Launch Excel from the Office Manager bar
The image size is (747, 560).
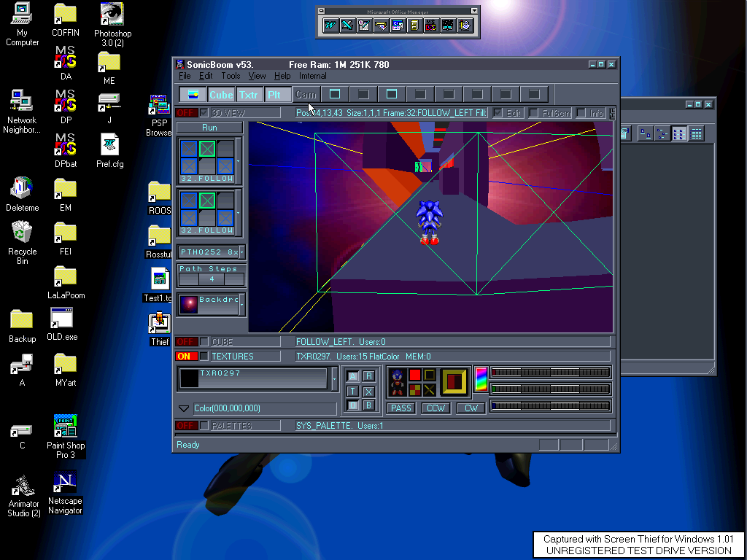click(347, 26)
